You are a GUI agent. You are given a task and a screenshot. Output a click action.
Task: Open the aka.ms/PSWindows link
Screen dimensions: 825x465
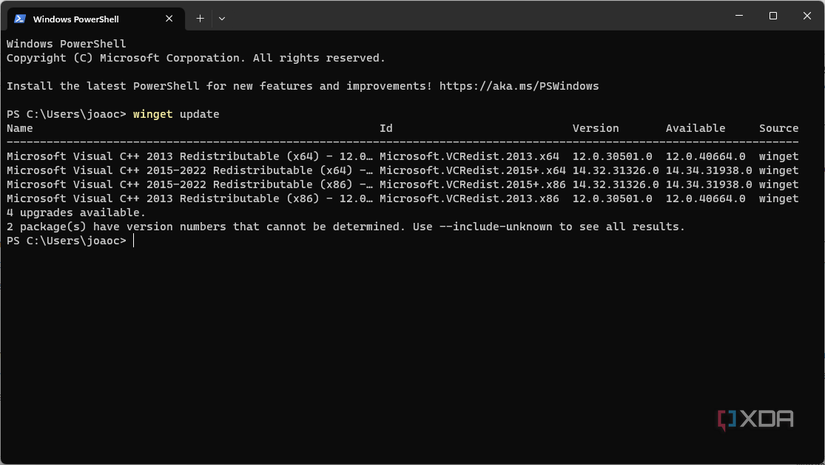[x=519, y=86]
